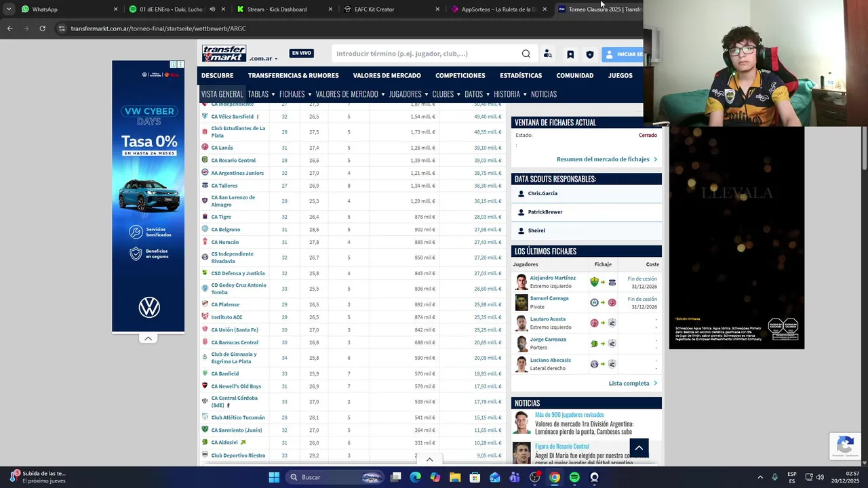This screenshot has width=868, height=488.
Task: Open Windows Start menu
Action: click(274, 477)
